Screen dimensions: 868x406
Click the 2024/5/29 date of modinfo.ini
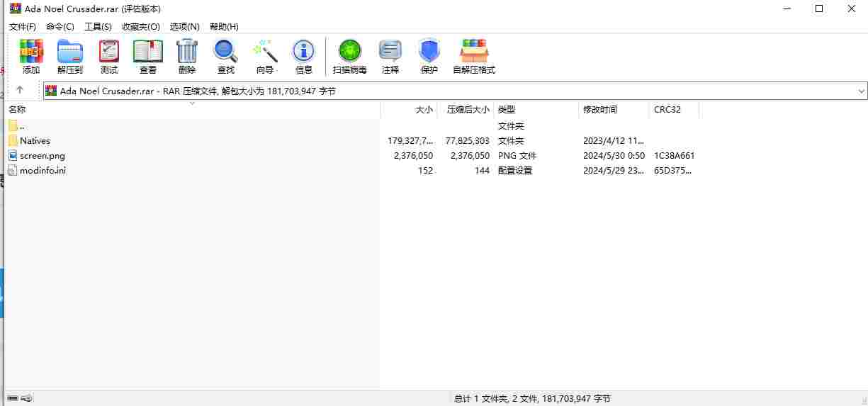click(614, 170)
